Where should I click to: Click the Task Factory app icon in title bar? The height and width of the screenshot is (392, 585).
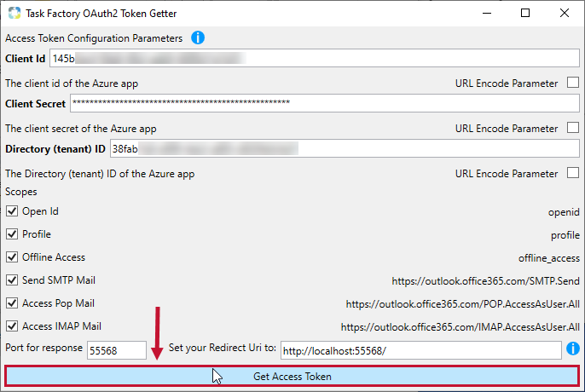[x=14, y=13]
